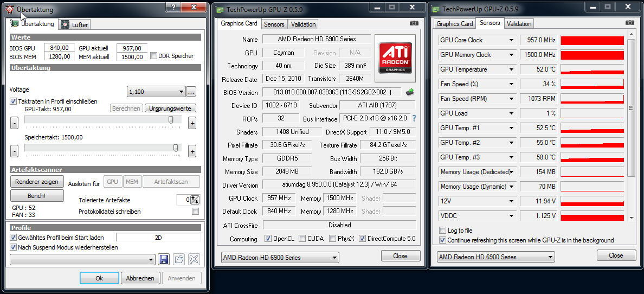Click the Bench! button
This screenshot has height=294, width=644.
(x=37, y=196)
